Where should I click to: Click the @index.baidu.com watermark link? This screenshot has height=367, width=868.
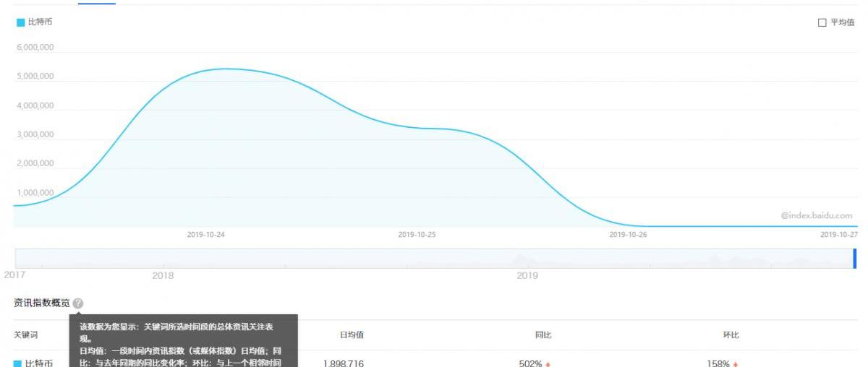coord(817,215)
